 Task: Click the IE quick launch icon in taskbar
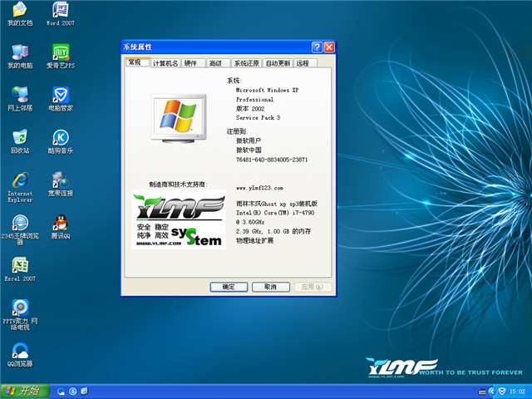point(72,392)
